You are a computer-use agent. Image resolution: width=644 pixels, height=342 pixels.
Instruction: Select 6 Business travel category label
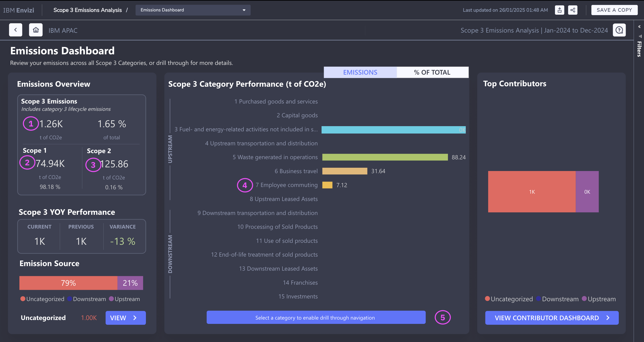coord(296,171)
